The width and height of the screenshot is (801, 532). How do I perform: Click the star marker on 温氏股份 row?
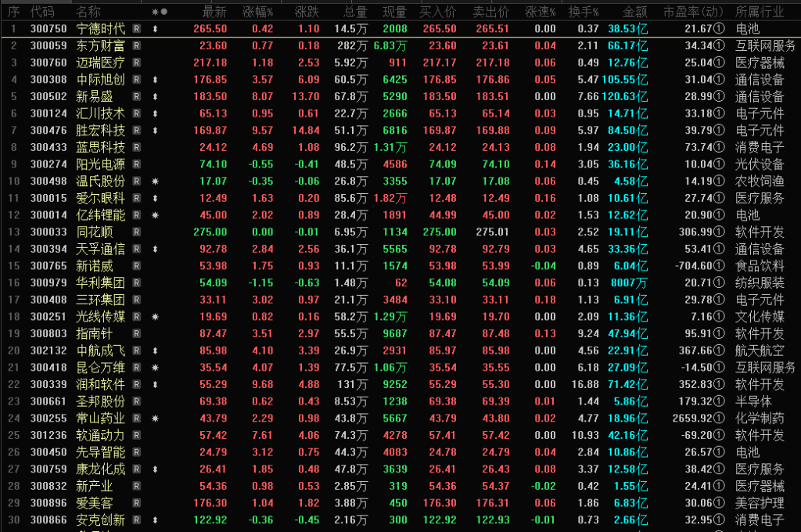click(x=156, y=182)
